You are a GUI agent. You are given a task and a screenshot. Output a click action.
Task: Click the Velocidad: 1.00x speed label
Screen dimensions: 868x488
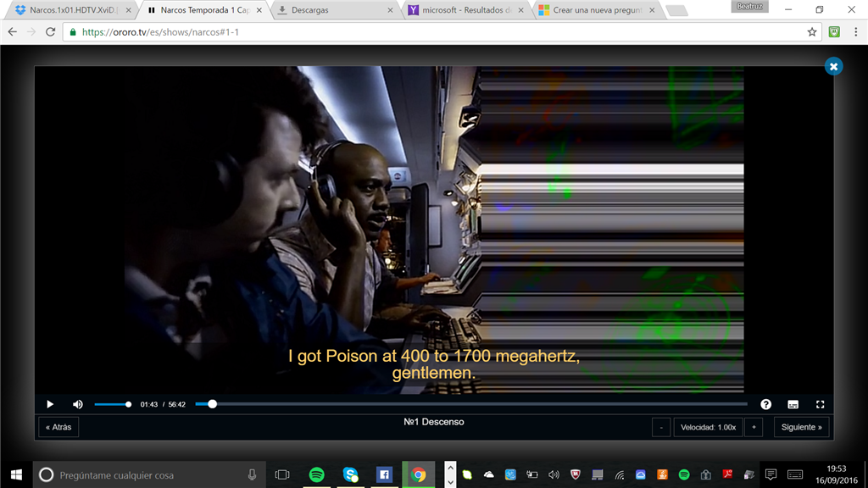(708, 427)
